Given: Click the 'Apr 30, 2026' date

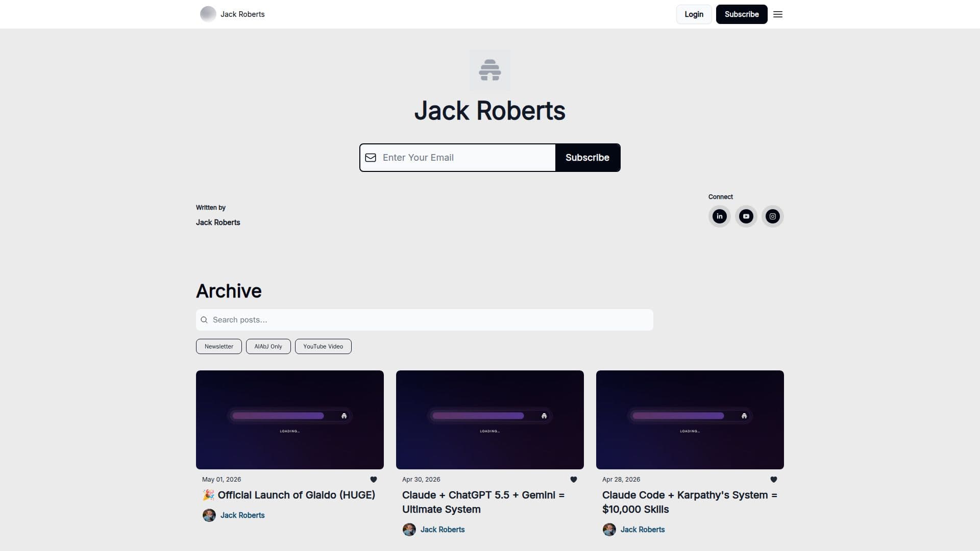Looking at the screenshot, I should pyautogui.click(x=421, y=480).
